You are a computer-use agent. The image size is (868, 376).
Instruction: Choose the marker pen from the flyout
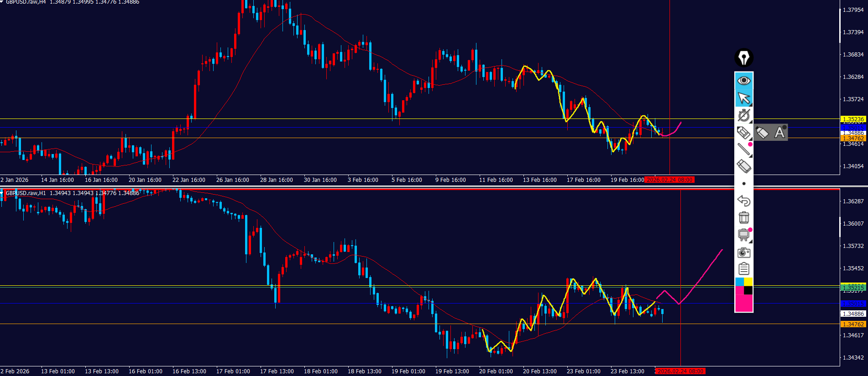[x=762, y=133]
